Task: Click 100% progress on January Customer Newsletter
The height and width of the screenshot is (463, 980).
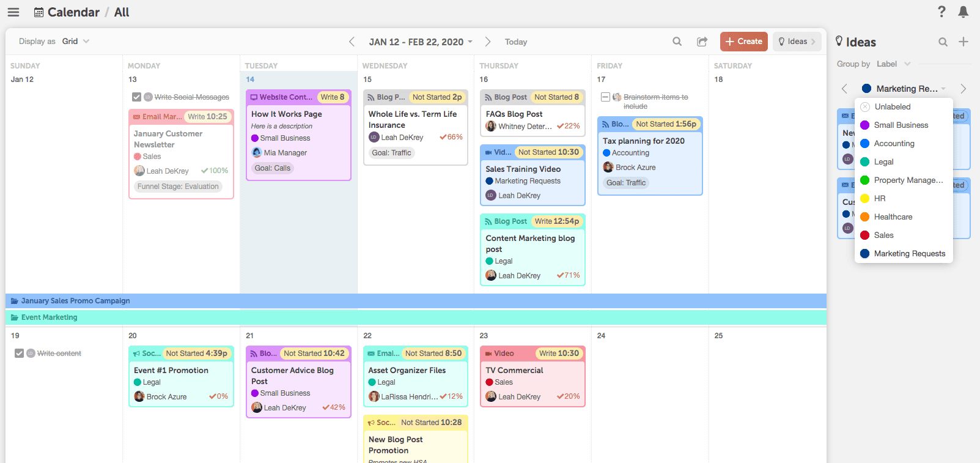Action: pyautogui.click(x=215, y=171)
